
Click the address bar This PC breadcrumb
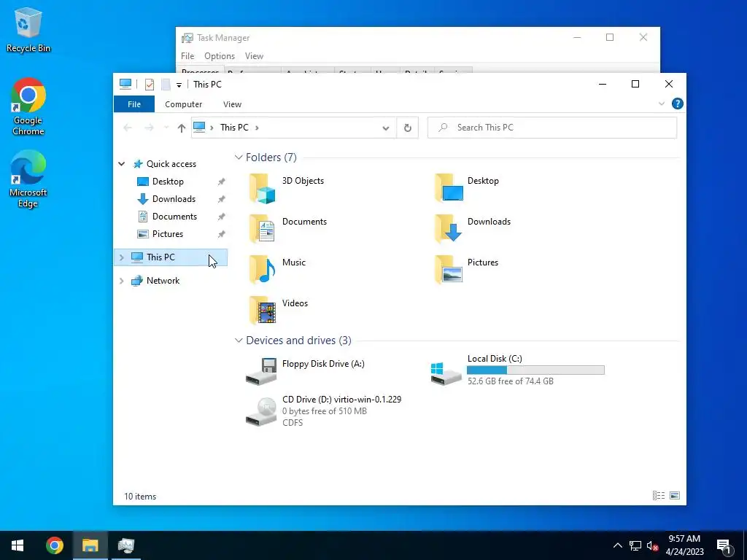click(234, 128)
